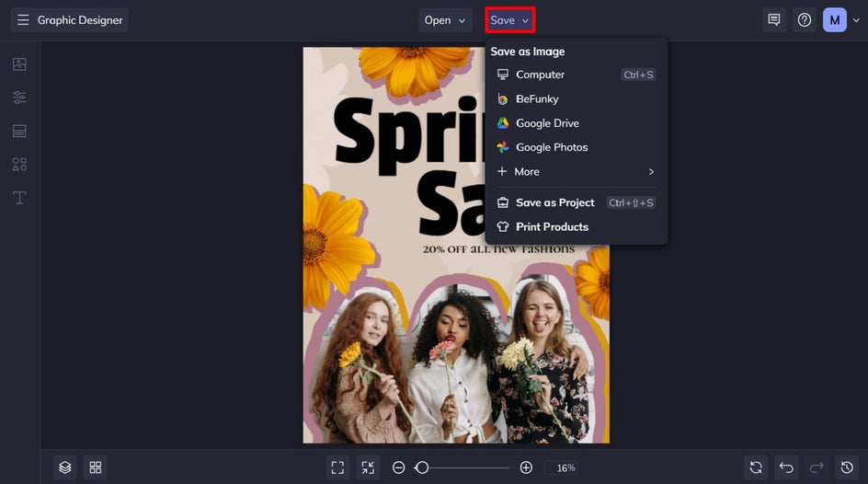Click the zoom slider handle
868x484 pixels.
point(422,467)
